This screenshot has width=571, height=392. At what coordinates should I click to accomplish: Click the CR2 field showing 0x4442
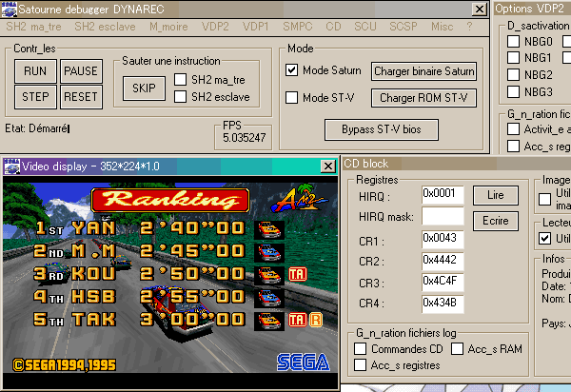tap(443, 262)
